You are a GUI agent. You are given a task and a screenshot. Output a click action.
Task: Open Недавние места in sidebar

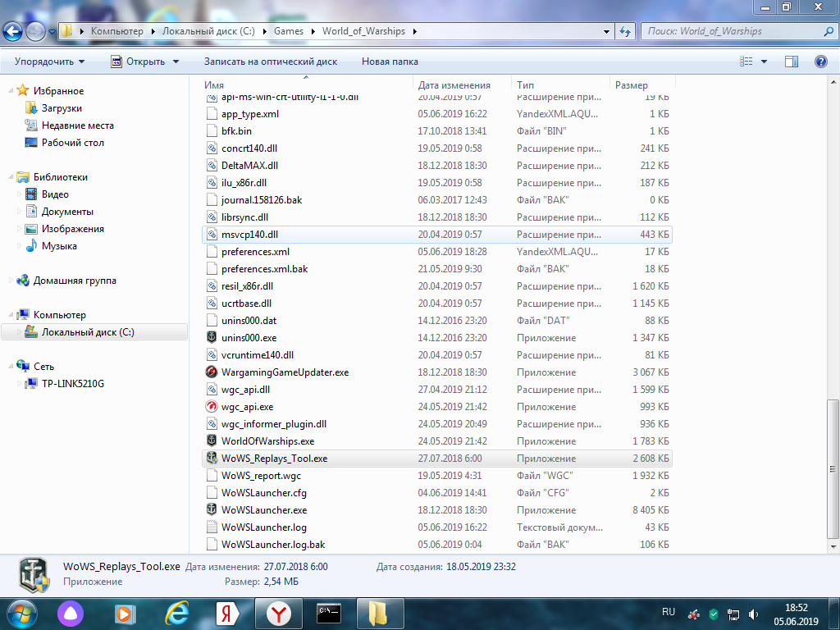(78, 126)
